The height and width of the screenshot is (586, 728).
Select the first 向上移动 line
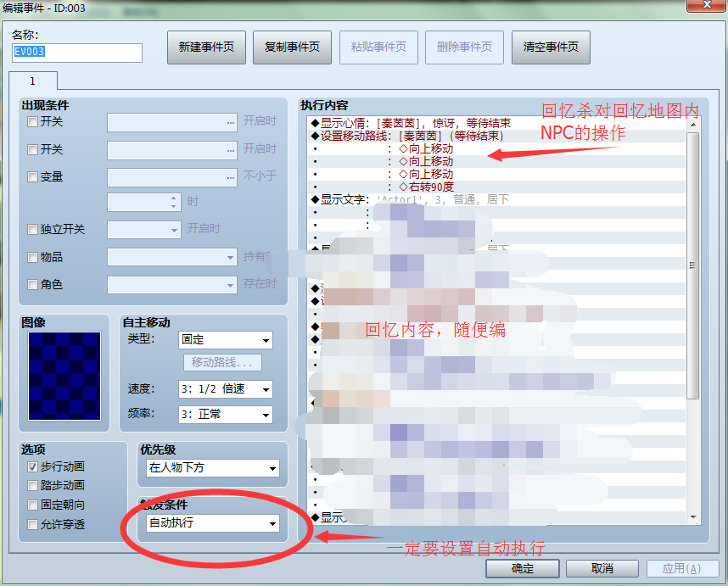point(496,148)
